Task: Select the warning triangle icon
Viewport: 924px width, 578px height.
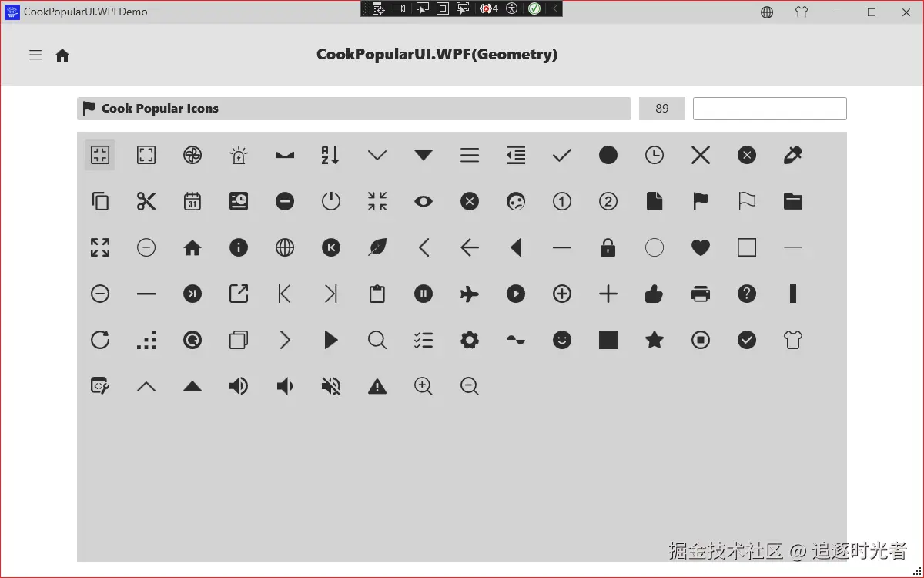Action: point(377,386)
